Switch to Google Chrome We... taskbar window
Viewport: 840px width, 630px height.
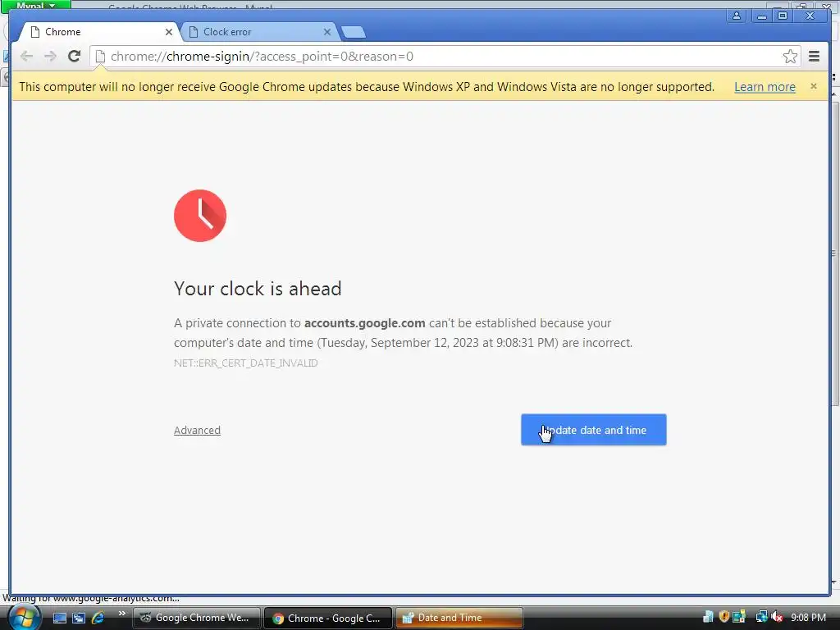click(x=196, y=618)
